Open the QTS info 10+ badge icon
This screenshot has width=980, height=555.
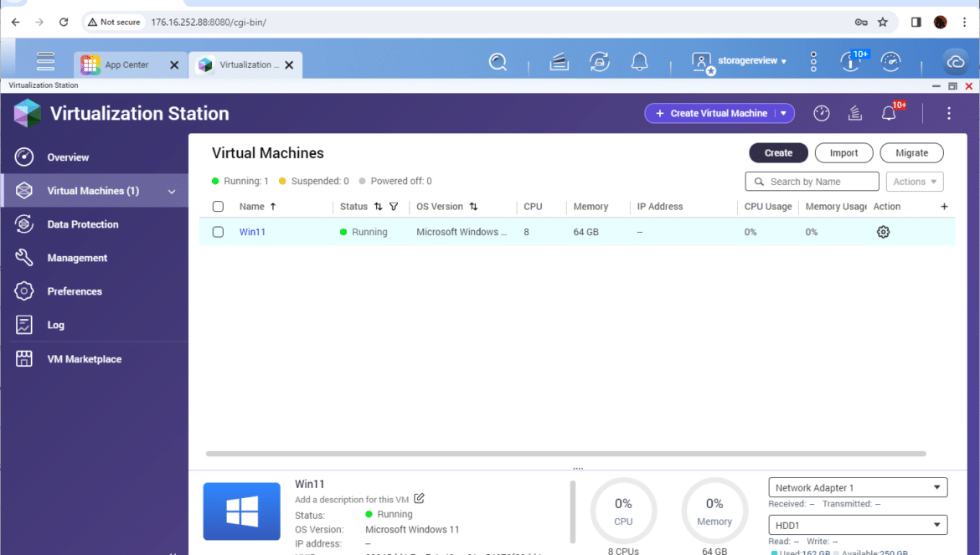tap(851, 61)
